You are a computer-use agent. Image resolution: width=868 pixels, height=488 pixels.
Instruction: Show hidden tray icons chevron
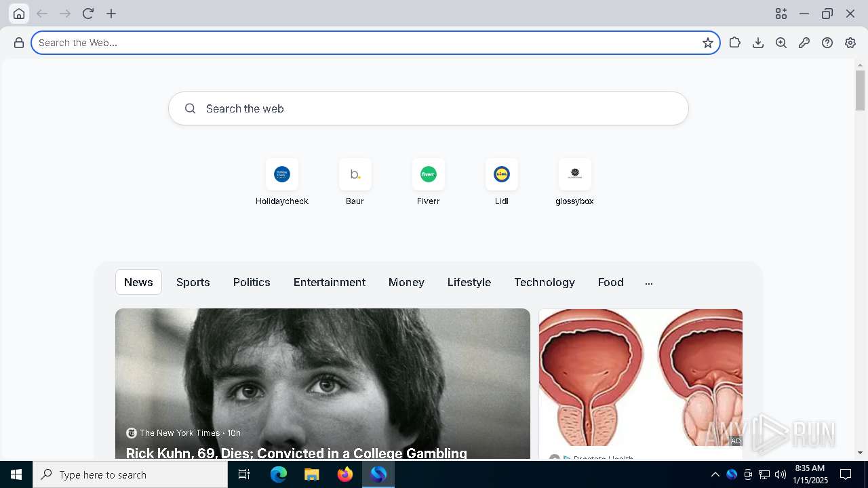[715, 474]
